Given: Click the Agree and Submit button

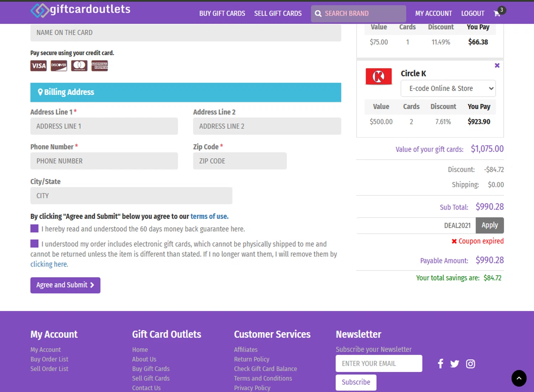Looking at the screenshot, I should [65, 285].
